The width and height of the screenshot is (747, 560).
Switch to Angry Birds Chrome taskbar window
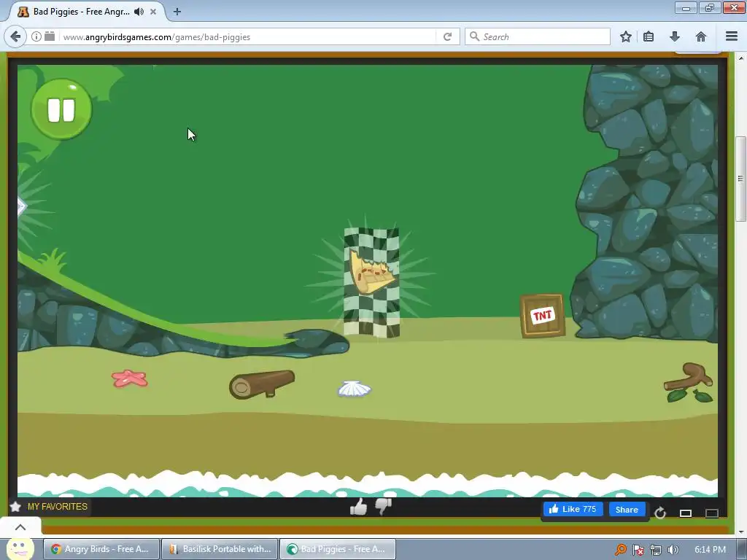click(x=101, y=549)
